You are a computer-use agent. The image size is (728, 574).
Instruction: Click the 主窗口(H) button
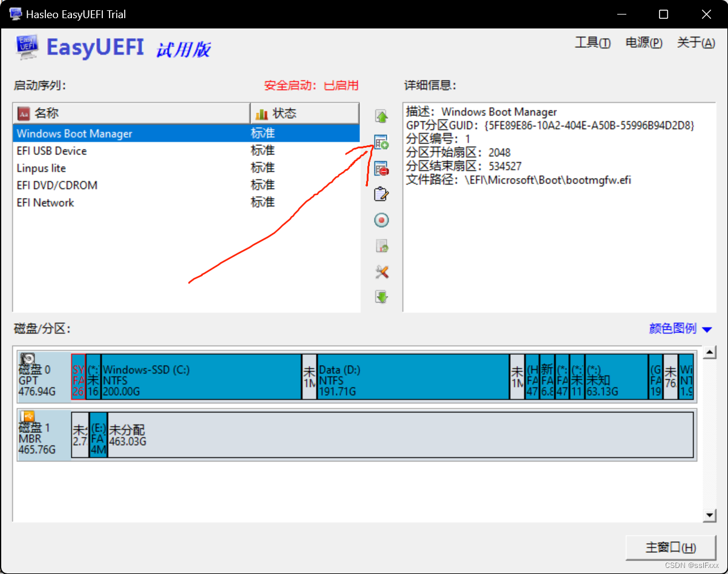(671, 547)
